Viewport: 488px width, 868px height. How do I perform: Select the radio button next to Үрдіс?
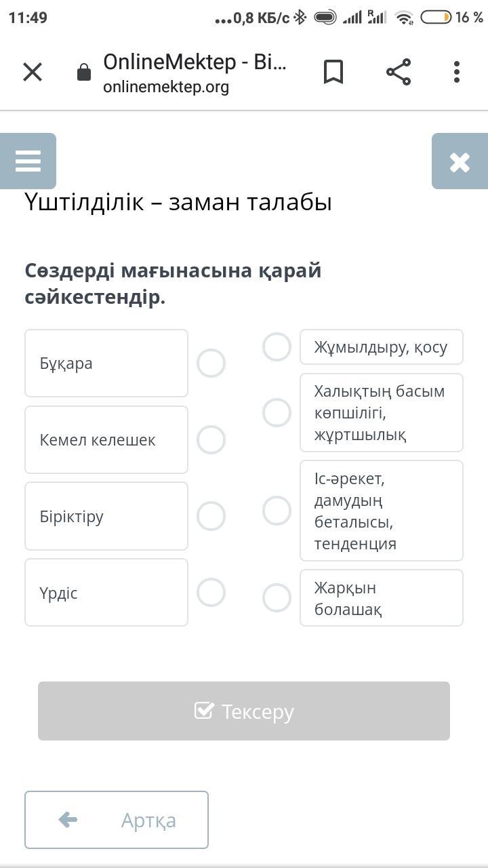[211, 593]
